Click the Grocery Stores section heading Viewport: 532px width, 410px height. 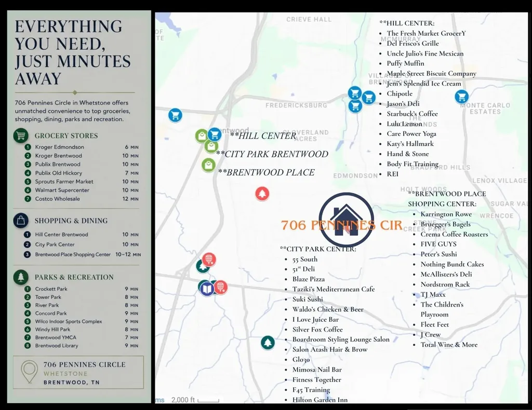tap(66, 136)
